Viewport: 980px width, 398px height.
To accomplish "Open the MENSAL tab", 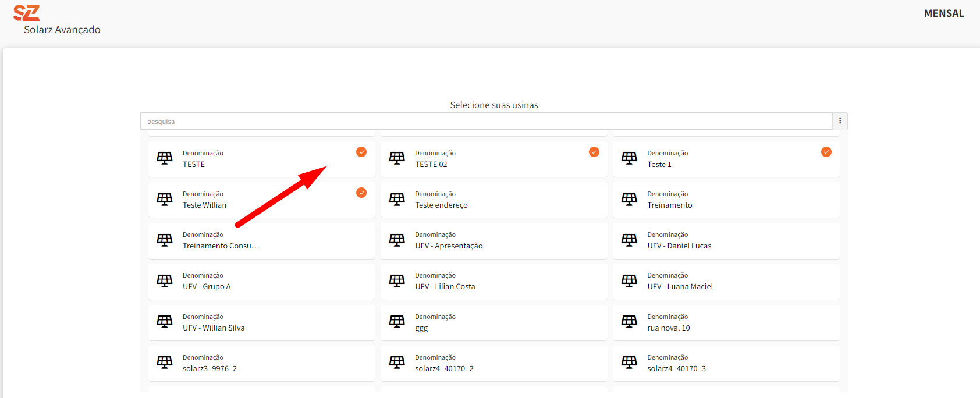I will [x=943, y=13].
